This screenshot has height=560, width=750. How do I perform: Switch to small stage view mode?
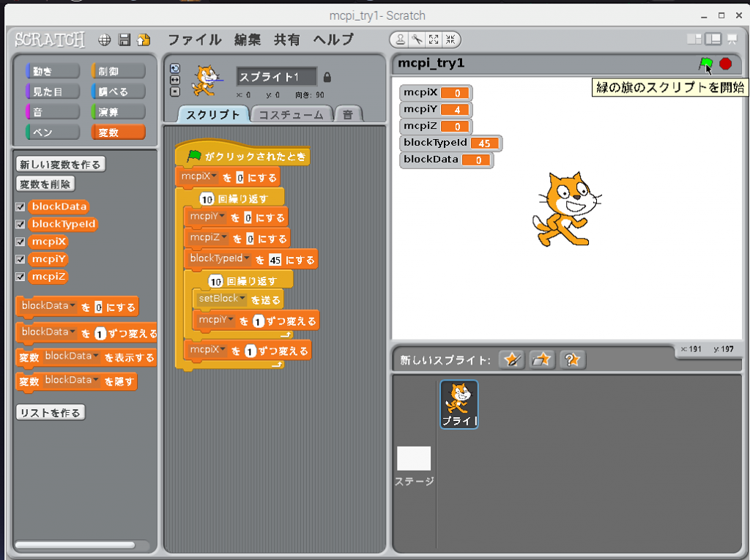[x=694, y=40]
